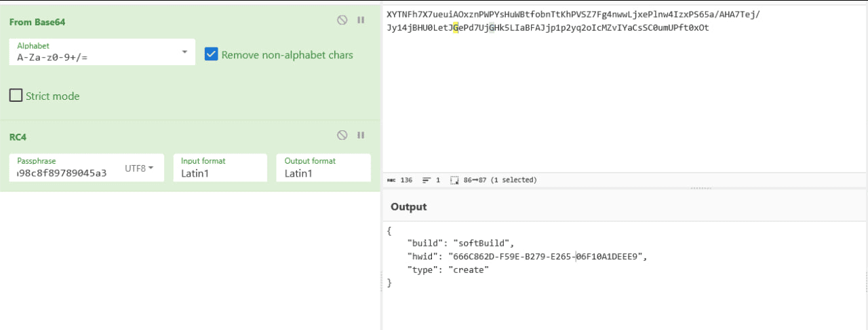Screen dimensions: 868x330
Task: Disable the RC4 operation
Action: [342, 136]
